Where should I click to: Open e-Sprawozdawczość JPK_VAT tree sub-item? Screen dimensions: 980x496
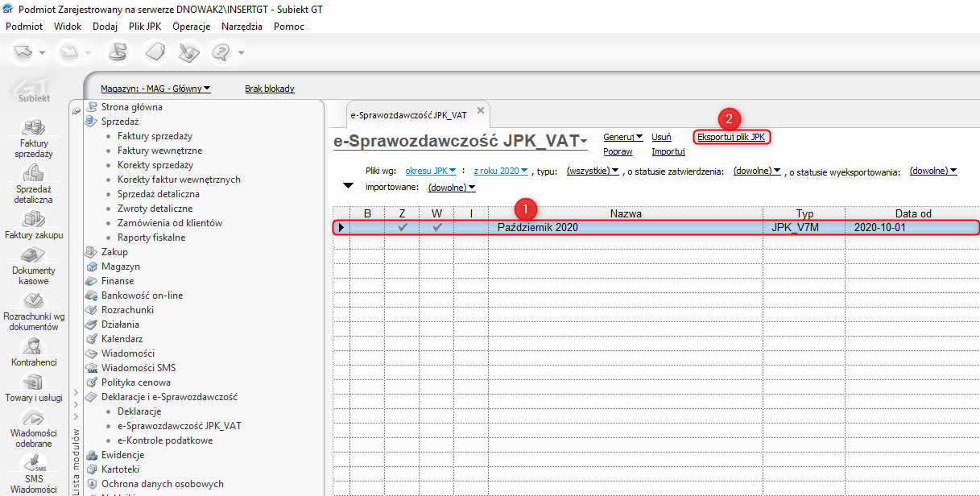pyautogui.click(x=180, y=426)
